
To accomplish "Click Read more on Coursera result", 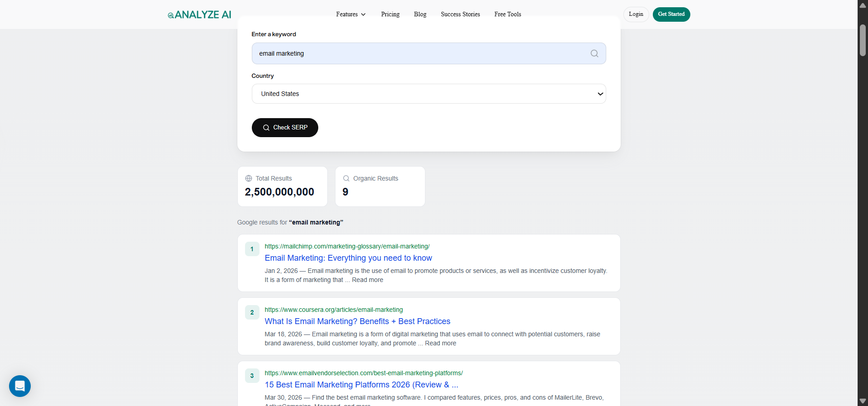I will (440, 344).
